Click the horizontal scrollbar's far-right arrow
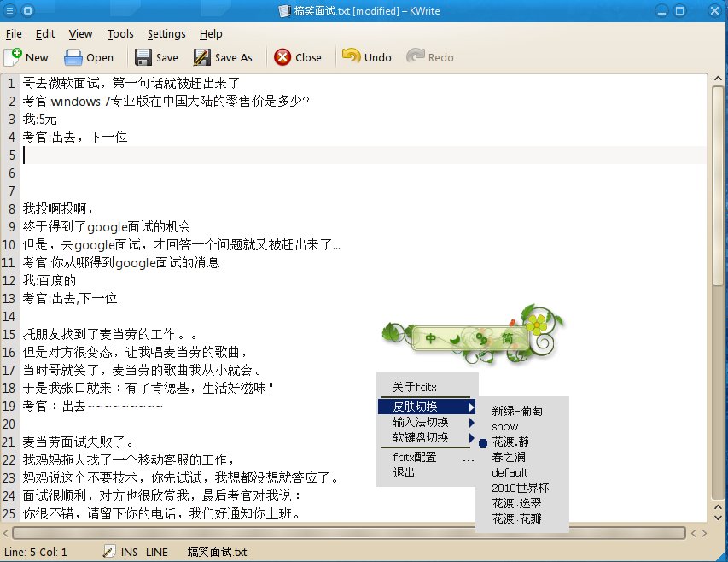Screen dimensions: 728x562 tap(704, 533)
